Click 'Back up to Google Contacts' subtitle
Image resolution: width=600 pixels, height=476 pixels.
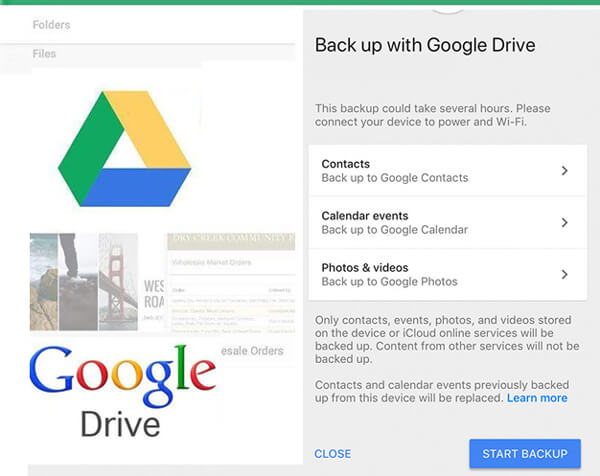point(395,178)
